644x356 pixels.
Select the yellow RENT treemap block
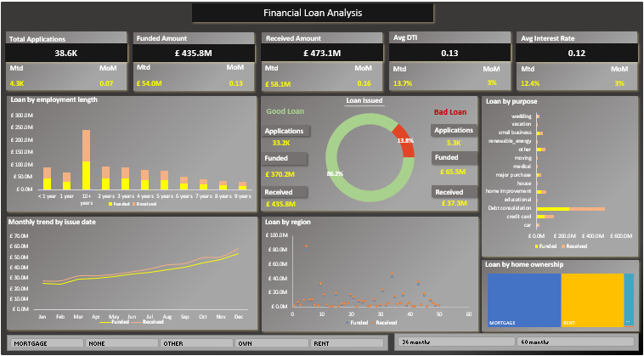[592, 300]
